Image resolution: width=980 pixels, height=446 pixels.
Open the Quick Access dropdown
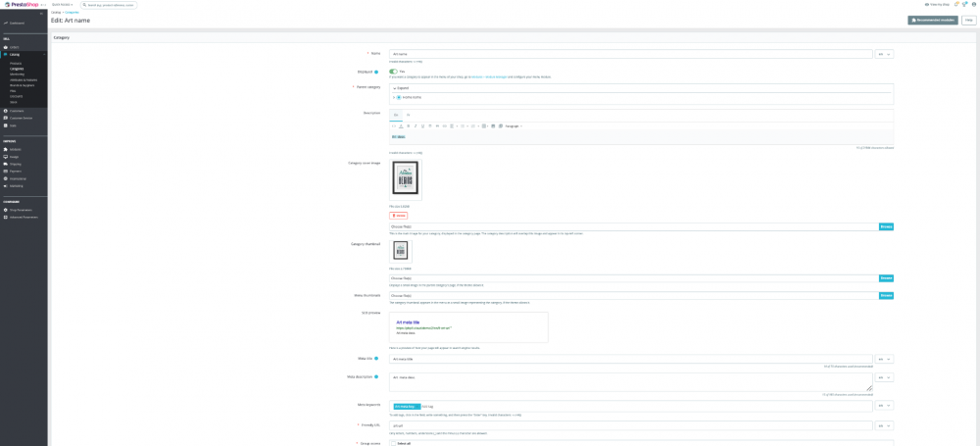pos(62,4)
